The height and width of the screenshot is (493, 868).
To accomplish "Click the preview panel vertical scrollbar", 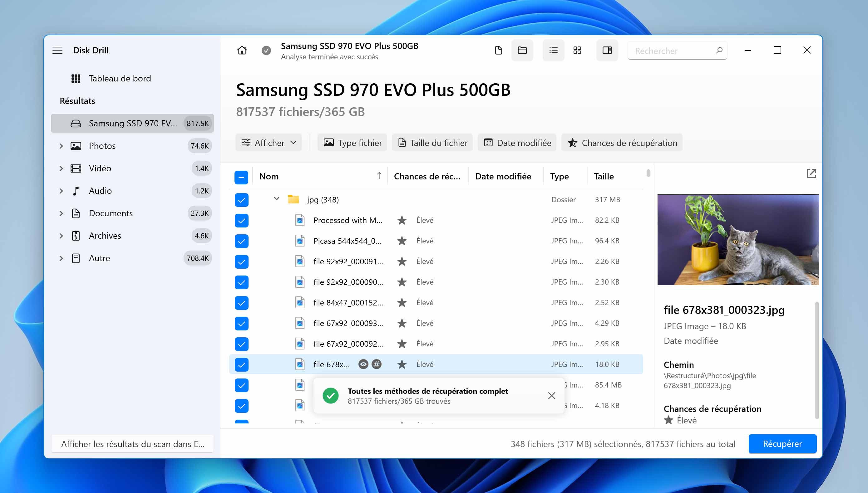I will coord(816,360).
